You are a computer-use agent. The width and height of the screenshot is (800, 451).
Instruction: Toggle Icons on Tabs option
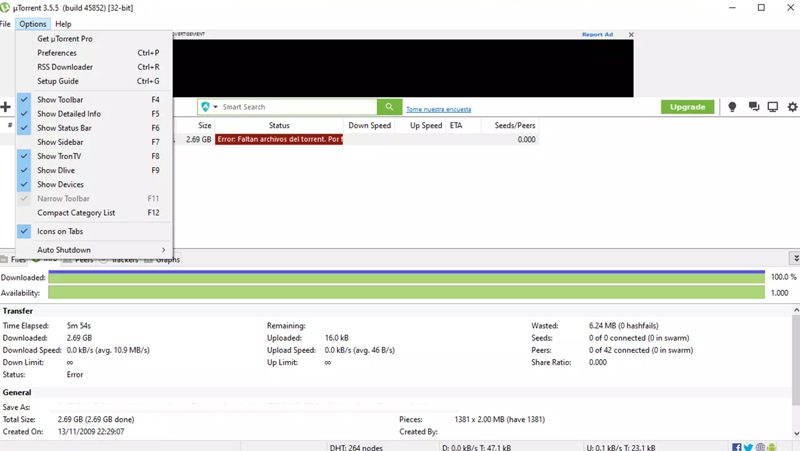[95, 231]
